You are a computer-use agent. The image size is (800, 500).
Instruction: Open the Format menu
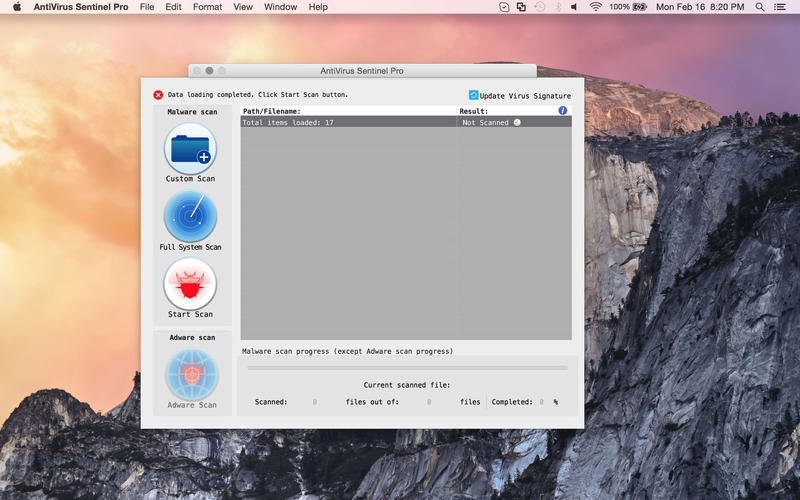[x=207, y=7]
